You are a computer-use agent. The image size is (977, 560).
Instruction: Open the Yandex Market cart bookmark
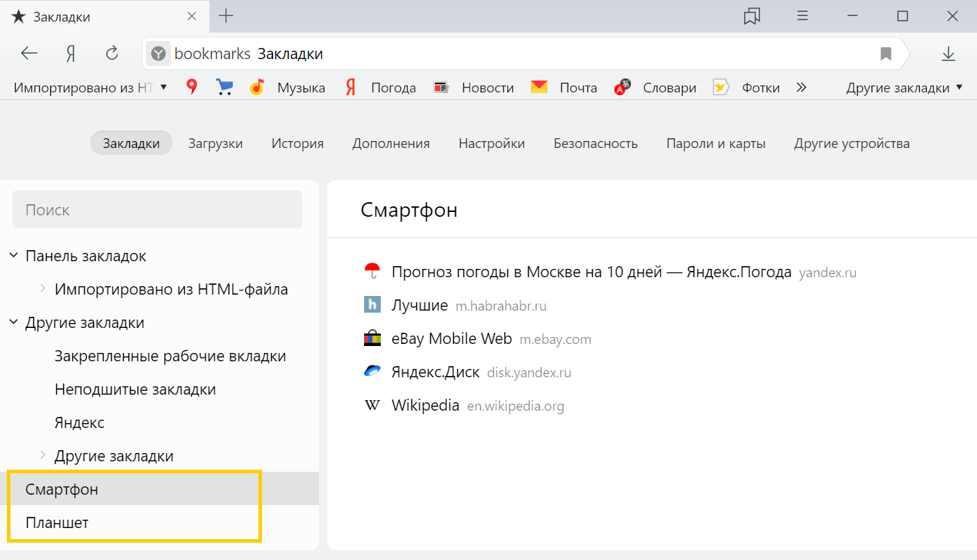[x=224, y=87]
